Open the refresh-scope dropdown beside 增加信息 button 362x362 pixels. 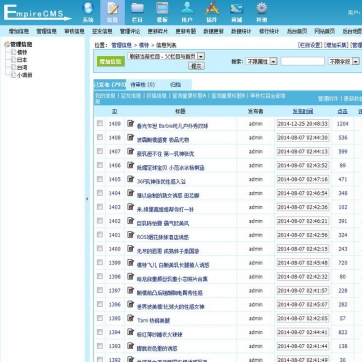[x=166, y=56]
